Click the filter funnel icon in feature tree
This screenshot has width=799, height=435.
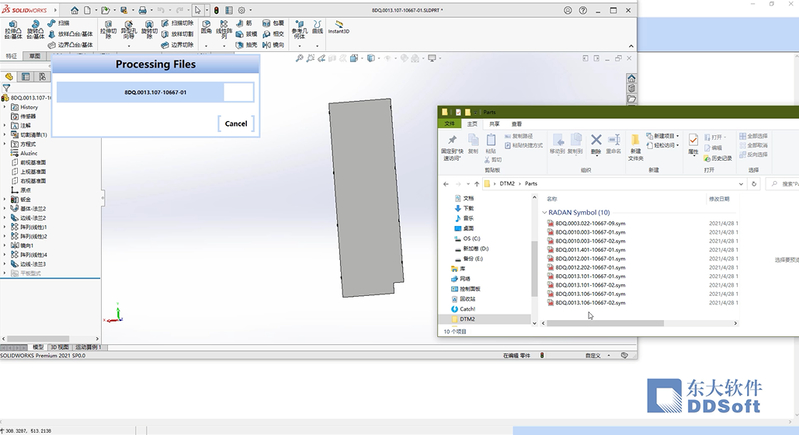point(7,88)
